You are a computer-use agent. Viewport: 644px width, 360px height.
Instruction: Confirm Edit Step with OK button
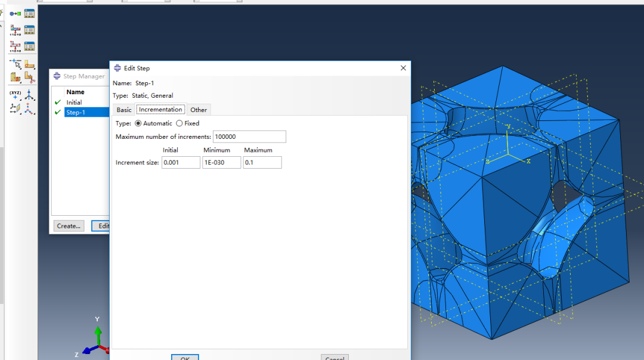(x=185, y=357)
